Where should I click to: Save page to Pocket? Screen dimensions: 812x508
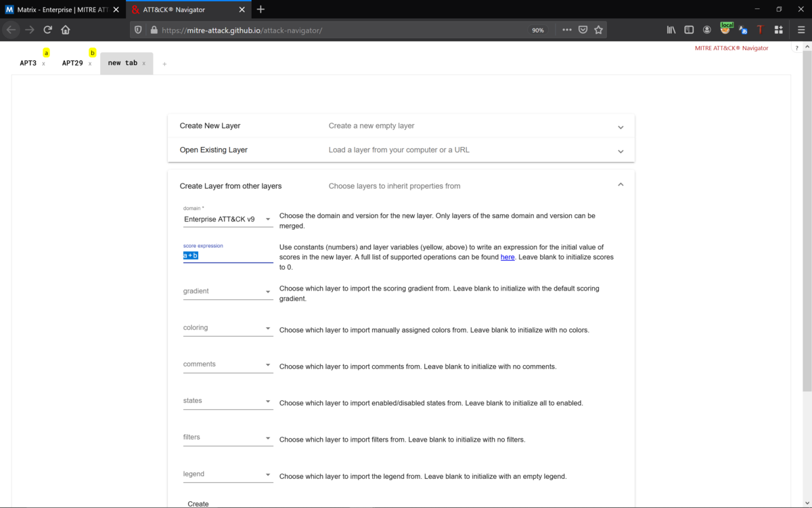(x=583, y=30)
